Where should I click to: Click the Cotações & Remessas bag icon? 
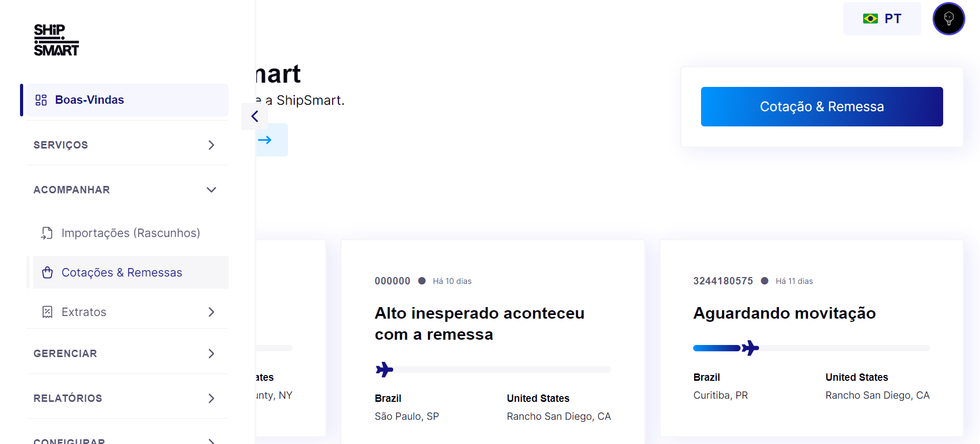pos(47,272)
